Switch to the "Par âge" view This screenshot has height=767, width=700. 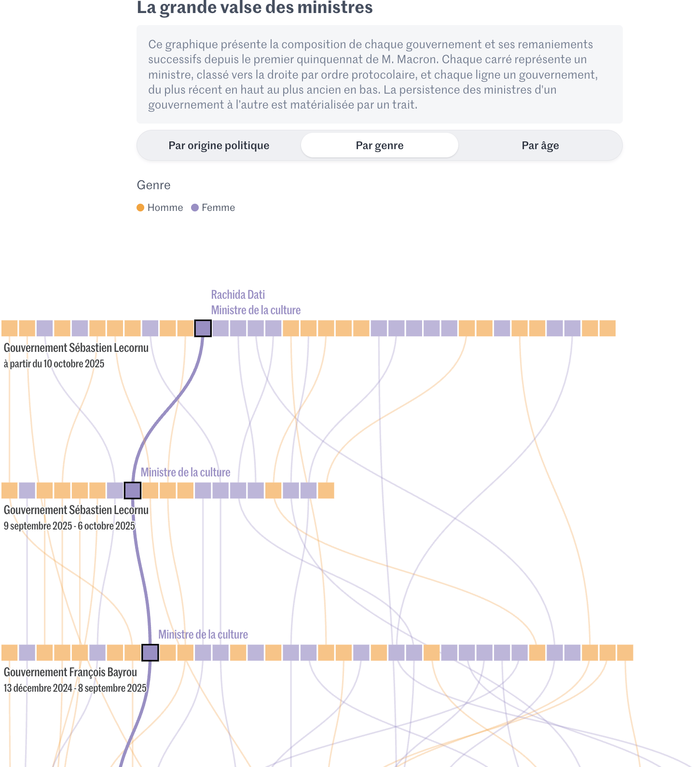click(x=540, y=145)
